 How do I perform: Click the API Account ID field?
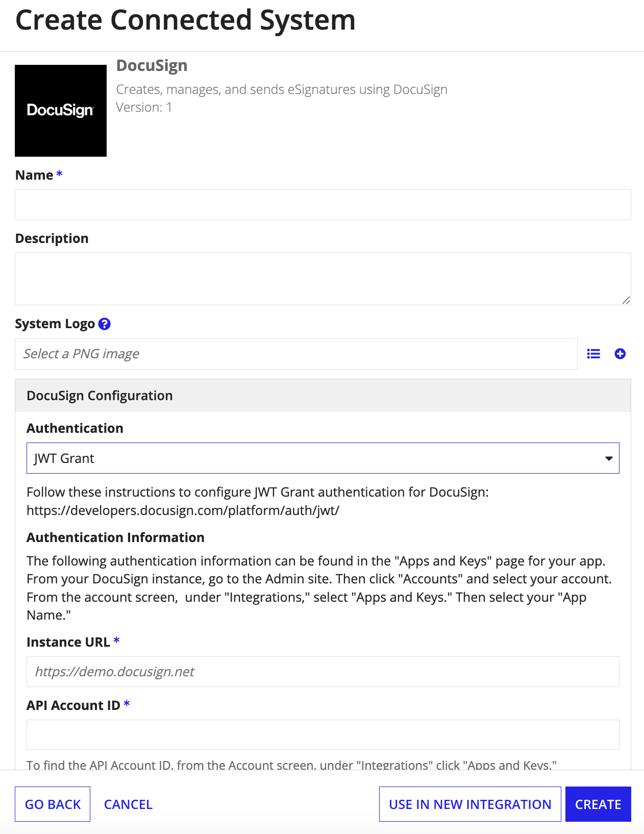[323, 734]
